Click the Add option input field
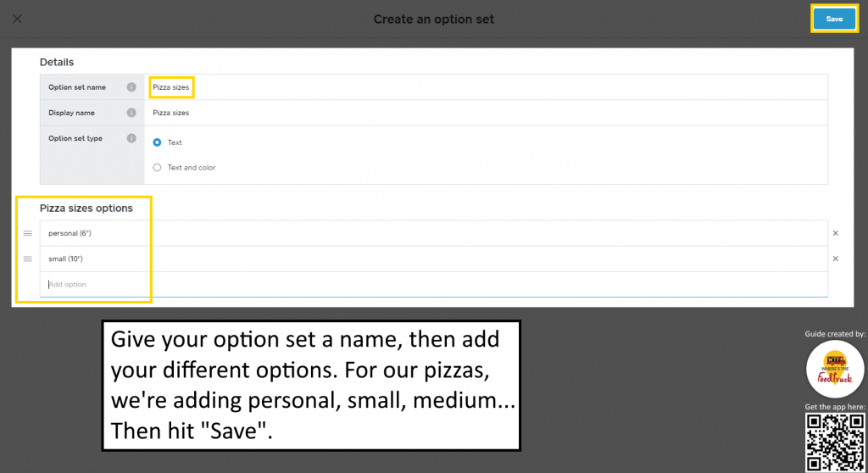 (433, 284)
